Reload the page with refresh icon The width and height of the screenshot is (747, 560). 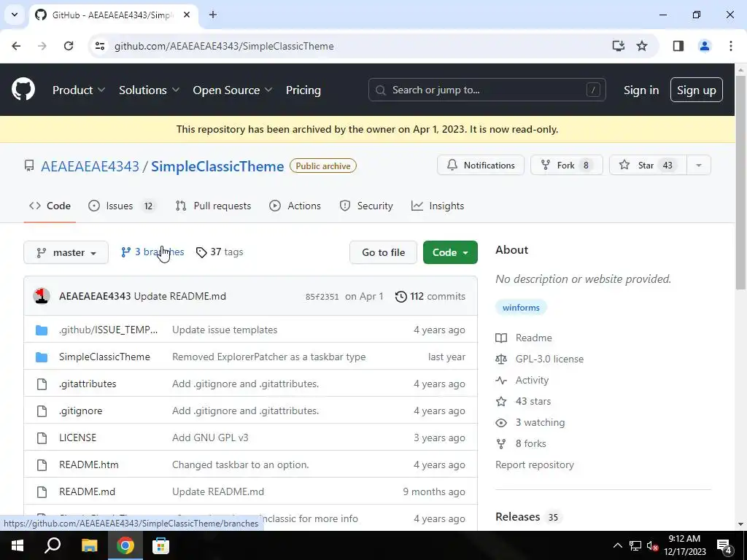coord(69,46)
